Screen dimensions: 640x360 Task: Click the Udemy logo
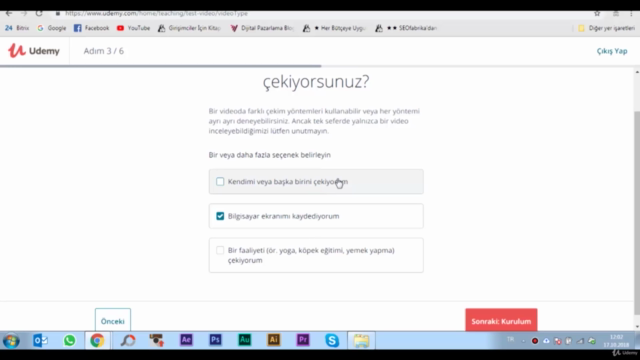[x=34, y=51]
